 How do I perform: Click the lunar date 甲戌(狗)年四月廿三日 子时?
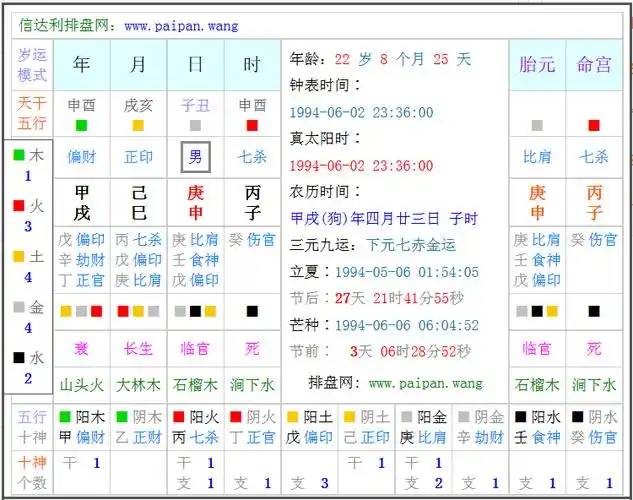(384, 219)
